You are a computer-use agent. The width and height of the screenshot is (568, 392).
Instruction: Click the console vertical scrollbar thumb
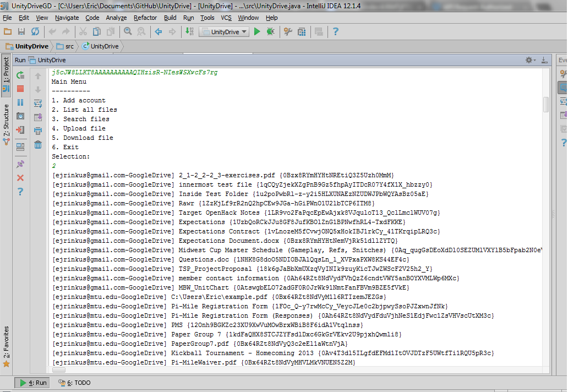coord(545,105)
